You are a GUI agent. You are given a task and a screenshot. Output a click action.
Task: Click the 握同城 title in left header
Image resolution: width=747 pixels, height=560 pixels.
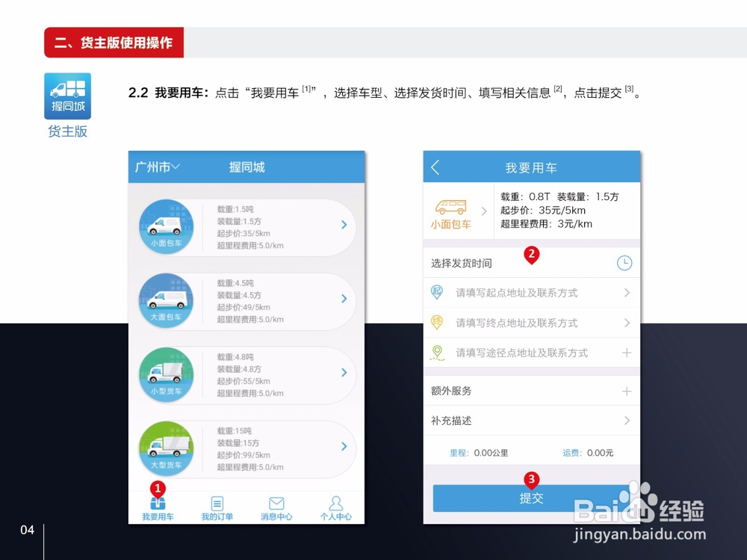[x=247, y=167]
